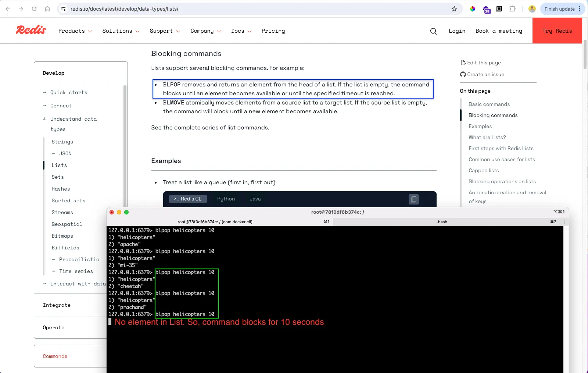Open the Pricing page
588x373 pixels.
(273, 31)
